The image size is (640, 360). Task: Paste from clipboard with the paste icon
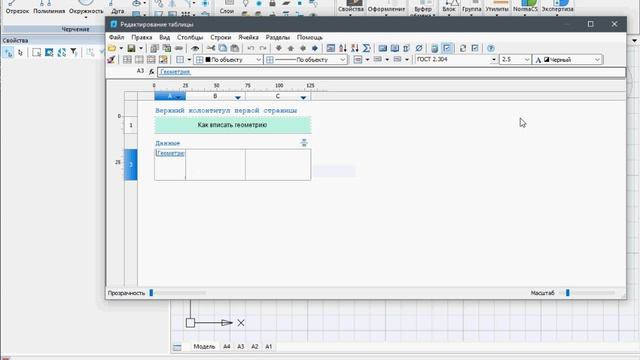[235, 48]
